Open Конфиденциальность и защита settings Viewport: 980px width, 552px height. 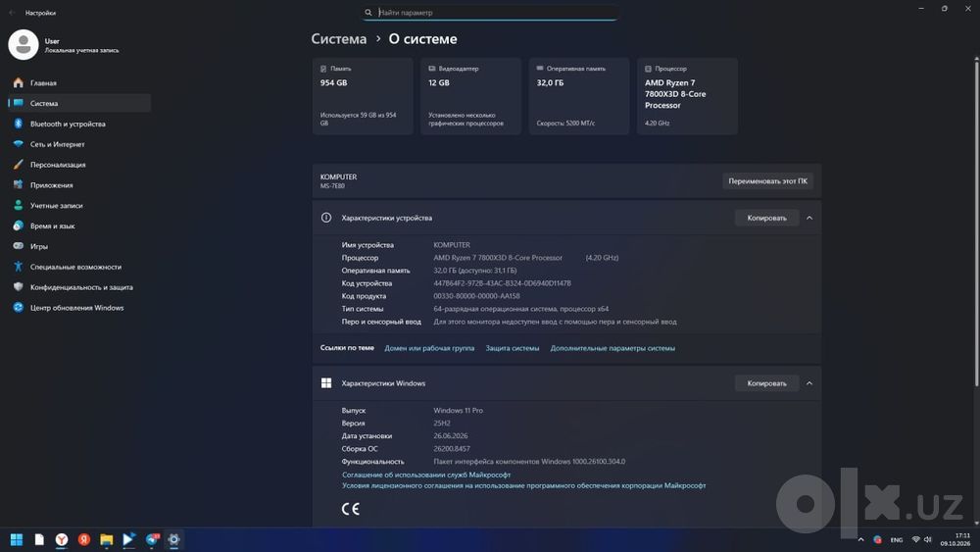click(x=81, y=287)
